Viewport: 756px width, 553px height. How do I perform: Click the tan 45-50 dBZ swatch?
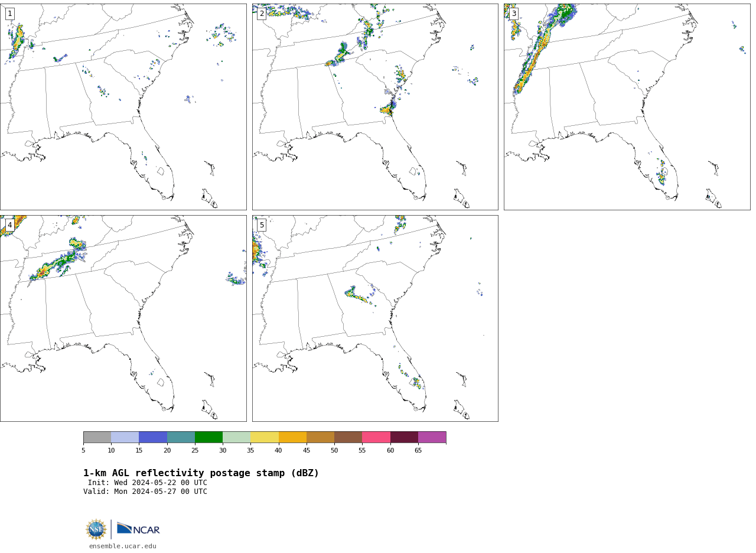coord(321,437)
